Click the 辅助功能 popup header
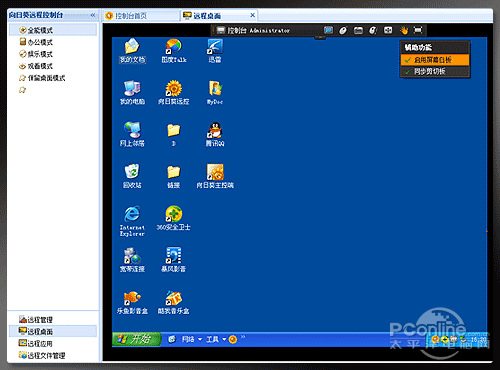Screen dimensions: 500x370 418,47
